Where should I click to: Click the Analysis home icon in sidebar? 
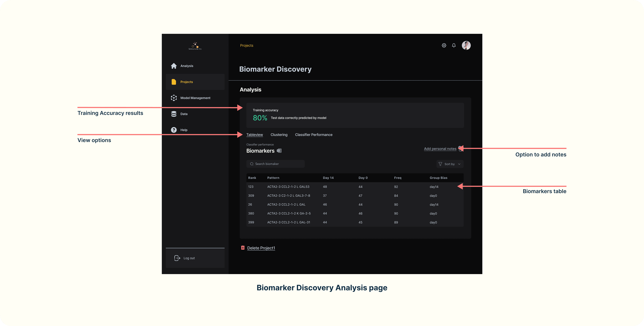click(174, 66)
